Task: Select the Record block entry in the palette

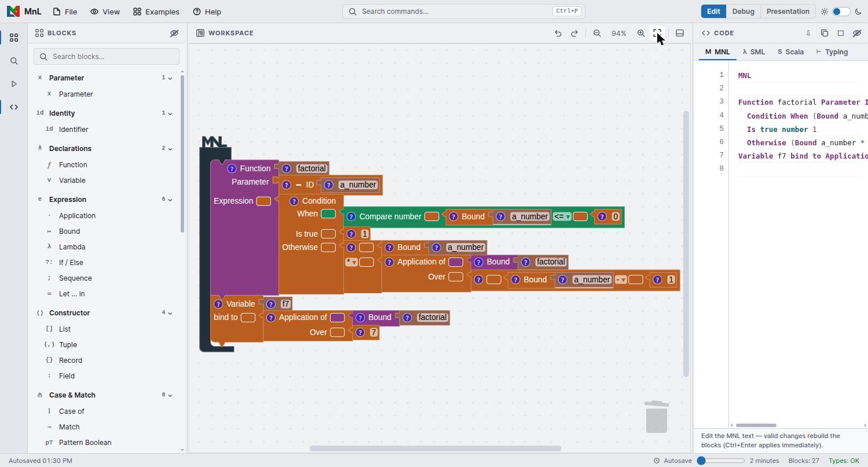Action: (x=70, y=360)
